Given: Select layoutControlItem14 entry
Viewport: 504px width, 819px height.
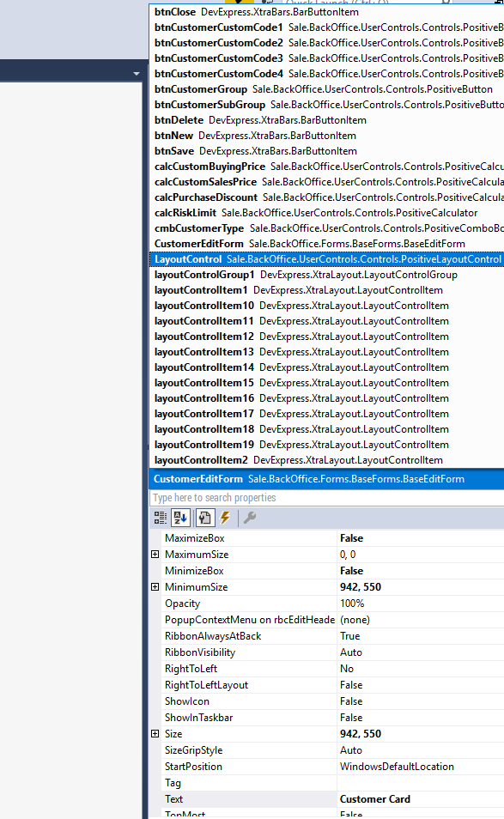Looking at the screenshot, I should [327, 367].
